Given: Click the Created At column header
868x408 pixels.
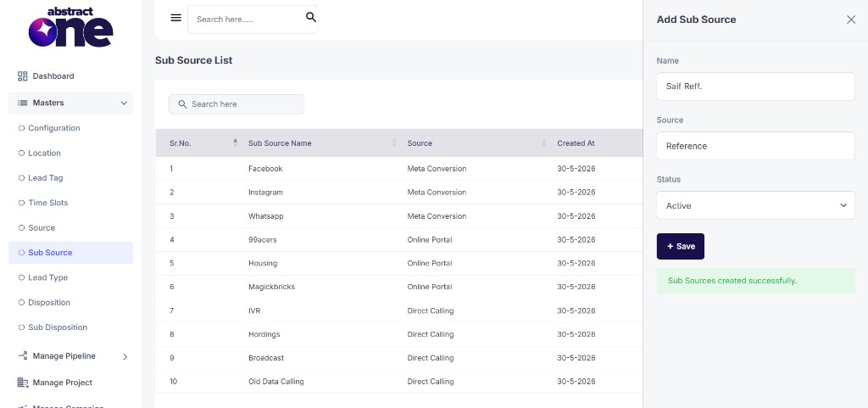Looking at the screenshot, I should pos(576,143).
